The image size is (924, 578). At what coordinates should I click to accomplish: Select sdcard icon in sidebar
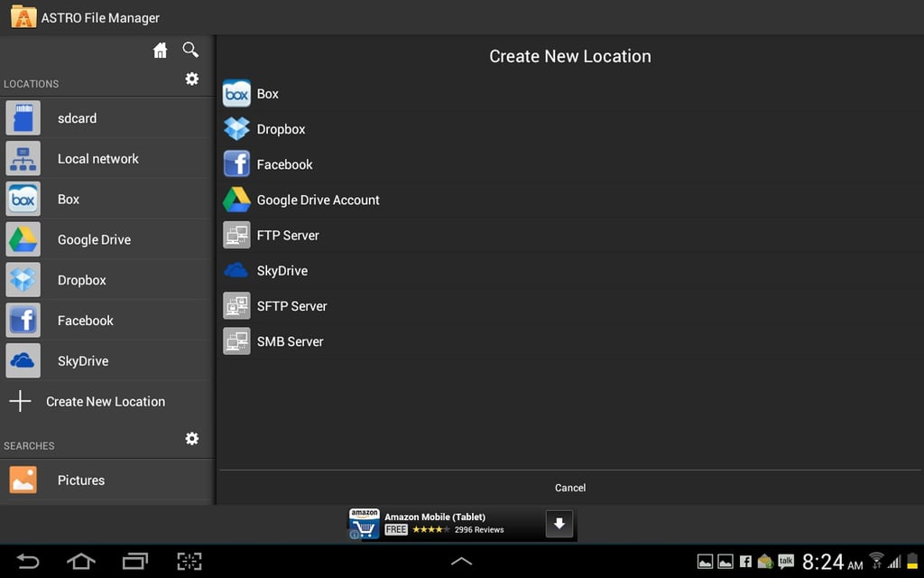coord(23,118)
